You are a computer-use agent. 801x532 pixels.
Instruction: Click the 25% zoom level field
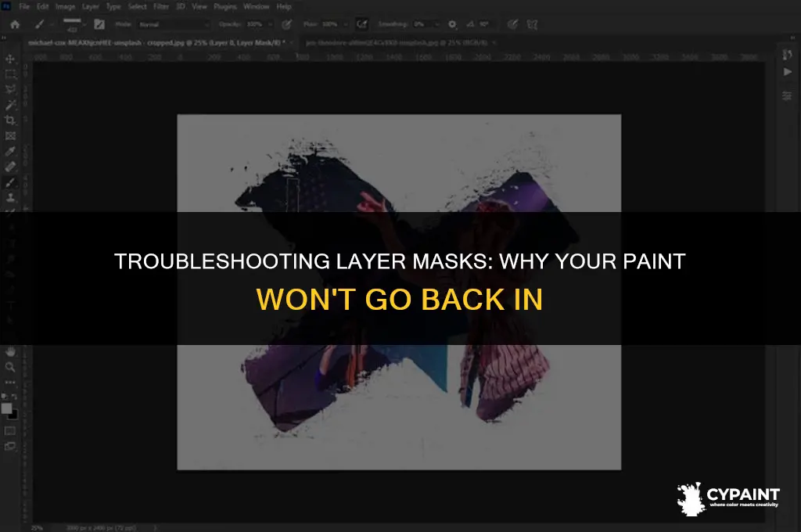(37, 527)
